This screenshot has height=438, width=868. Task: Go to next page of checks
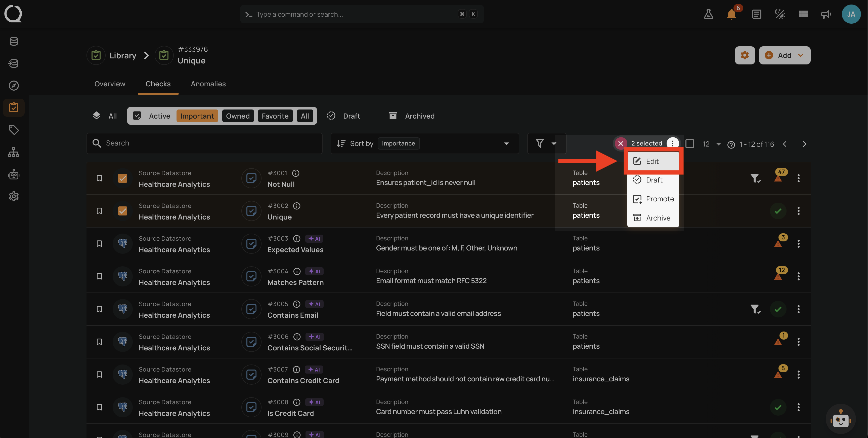tap(804, 144)
